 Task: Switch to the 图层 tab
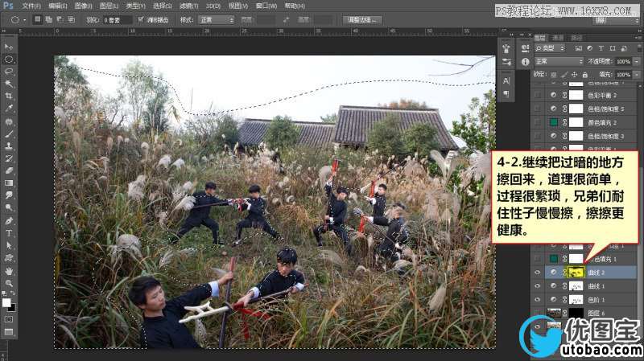tap(540, 38)
